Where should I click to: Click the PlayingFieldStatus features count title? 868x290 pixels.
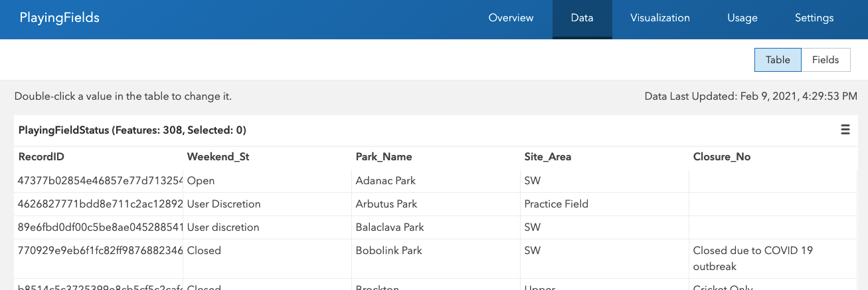point(132,130)
